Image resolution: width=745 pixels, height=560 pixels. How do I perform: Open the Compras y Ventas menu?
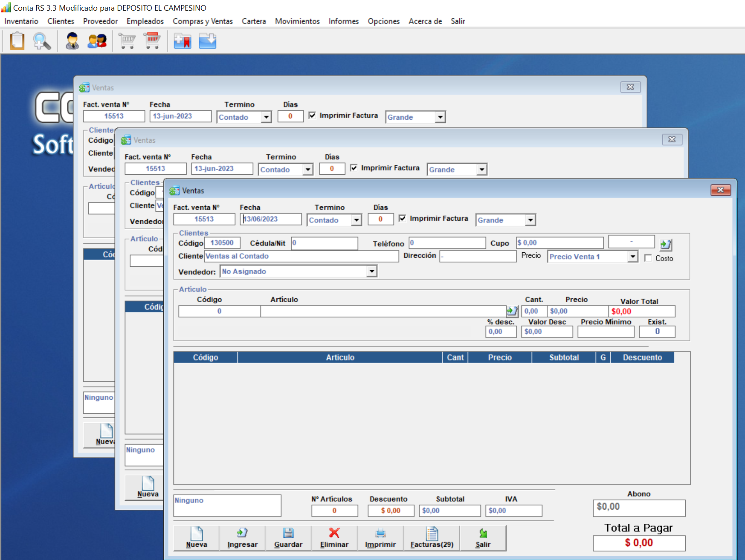pyautogui.click(x=203, y=21)
